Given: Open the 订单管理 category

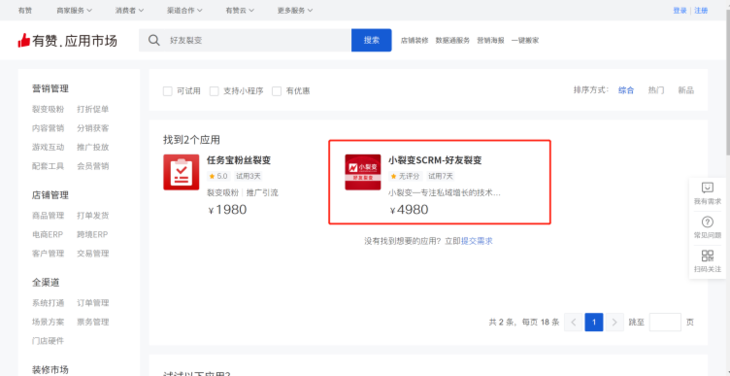Looking at the screenshot, I should 93,303.
